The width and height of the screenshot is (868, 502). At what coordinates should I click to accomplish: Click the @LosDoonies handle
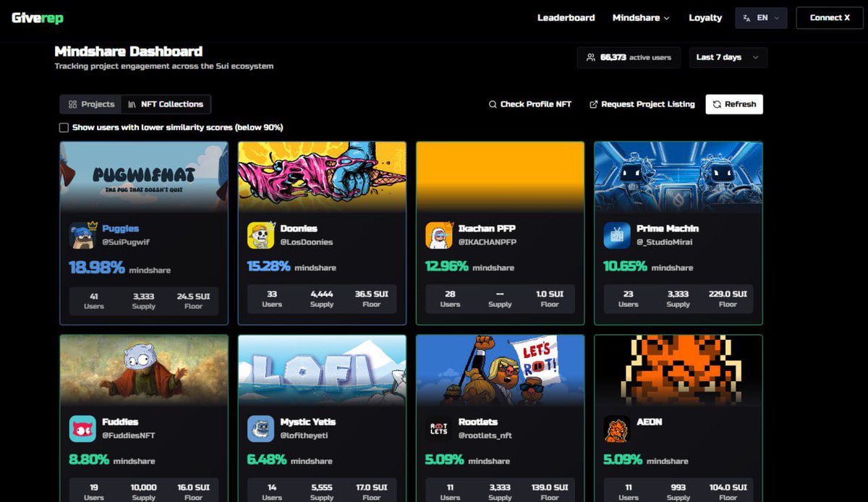point(306,242)
